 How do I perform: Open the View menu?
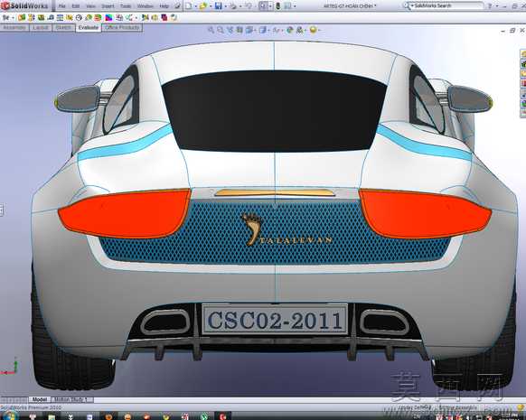(90, 6)
